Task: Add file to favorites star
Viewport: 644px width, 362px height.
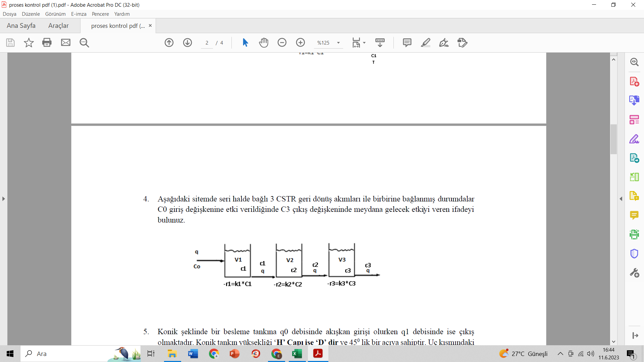Action: coord(29,43)
